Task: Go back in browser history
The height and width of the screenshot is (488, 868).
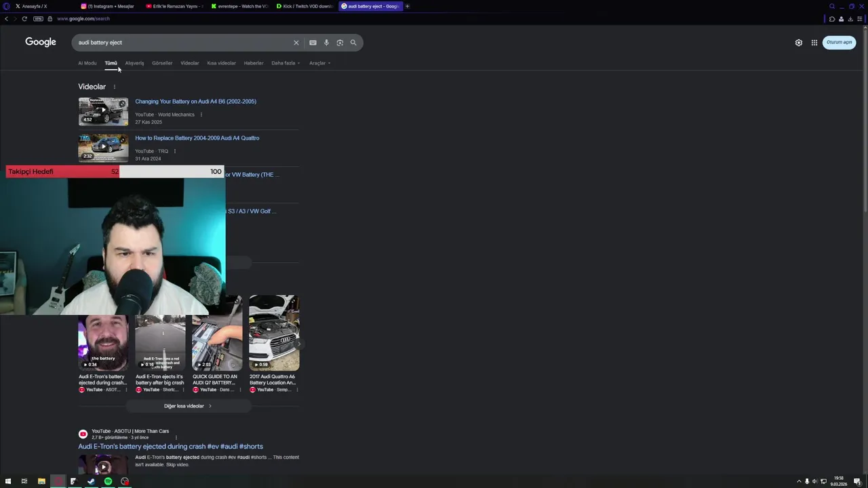Action: point(6,19)
